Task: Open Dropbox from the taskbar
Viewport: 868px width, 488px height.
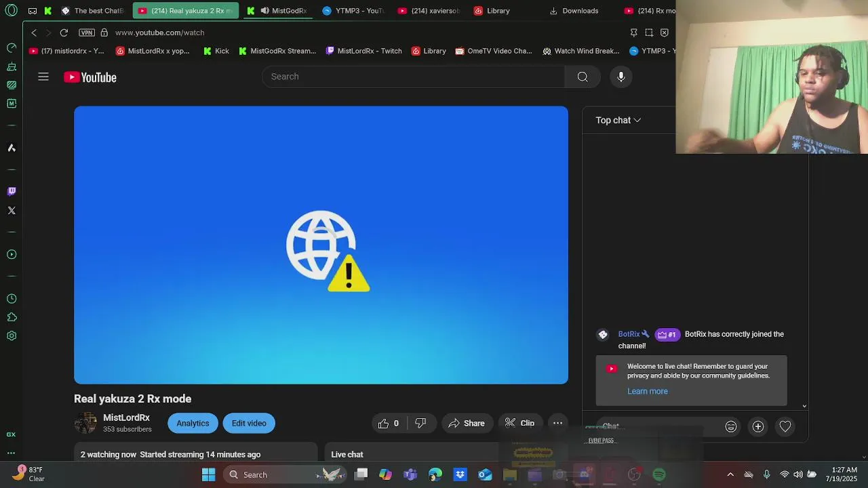Action: pos(460,474)
